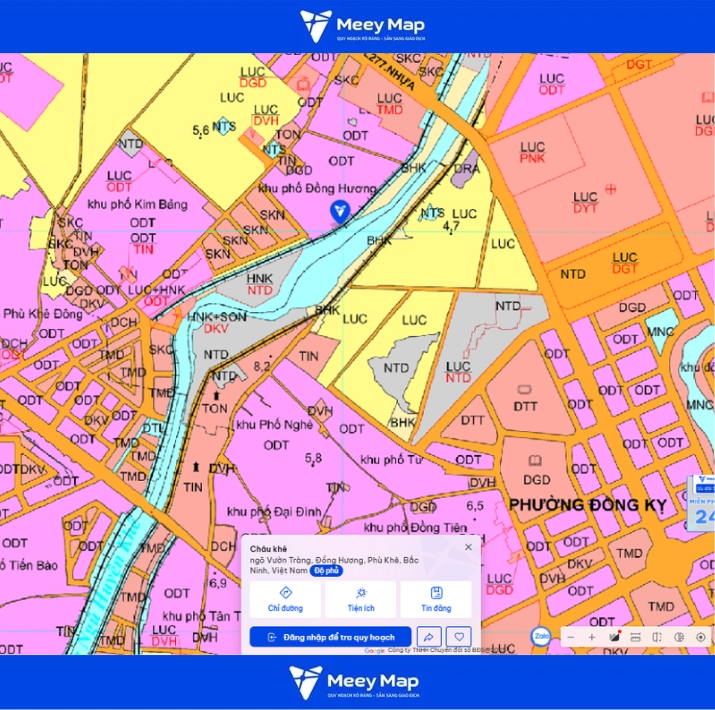
Task: Open the map layers icon with red dot
Action: pos(615,637)
